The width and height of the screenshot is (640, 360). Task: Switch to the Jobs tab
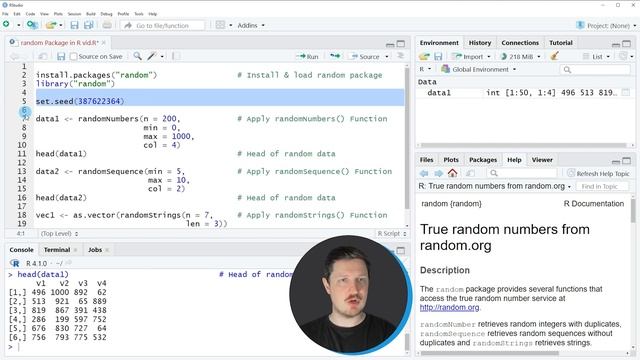[95, 250]
